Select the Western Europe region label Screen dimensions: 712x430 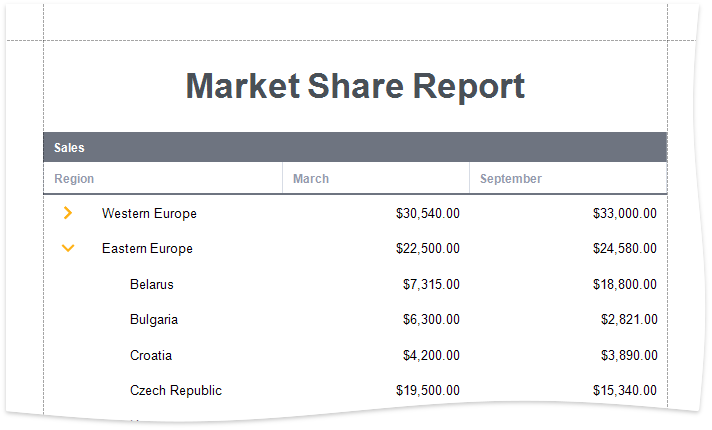click(x=149, y=213)
